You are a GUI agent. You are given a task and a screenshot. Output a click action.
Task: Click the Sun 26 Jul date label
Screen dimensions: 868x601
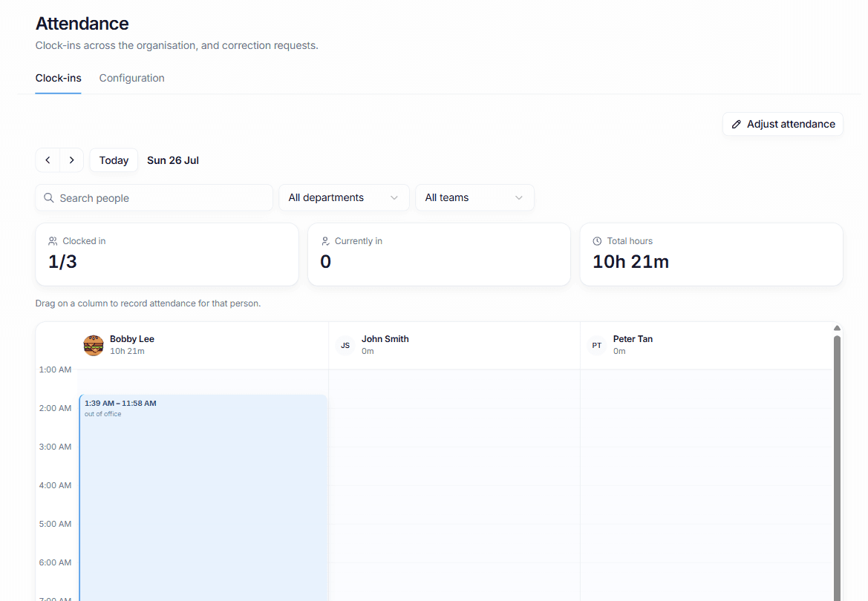pyautogui.click(x=173, y=160)
